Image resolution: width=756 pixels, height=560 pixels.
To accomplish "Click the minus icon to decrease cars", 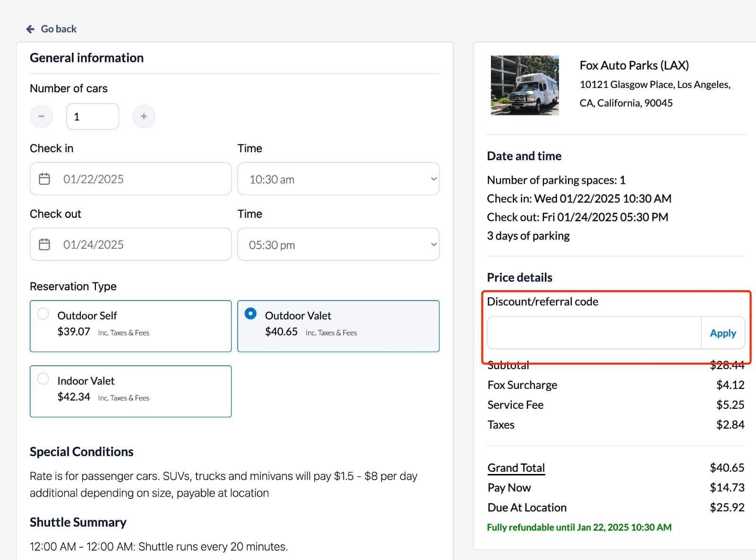I will pyautogui.click(x=41, y=116).
